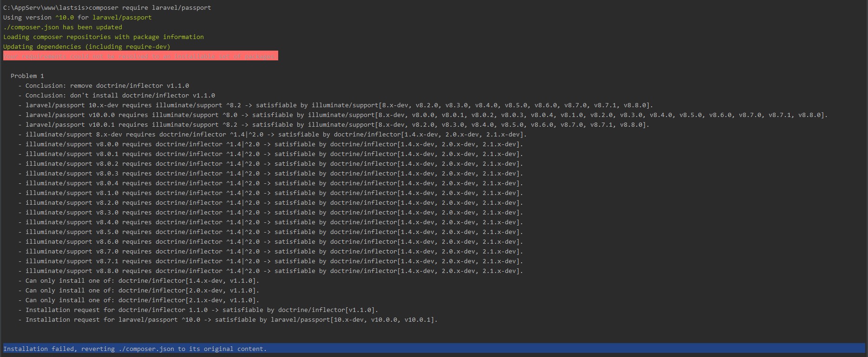Image resolution: width=868 pixels, height=357 pixels.
Task: Click the 'illuminate/support v8.8.0 requires' line
Action: click(x=271, y=271)
